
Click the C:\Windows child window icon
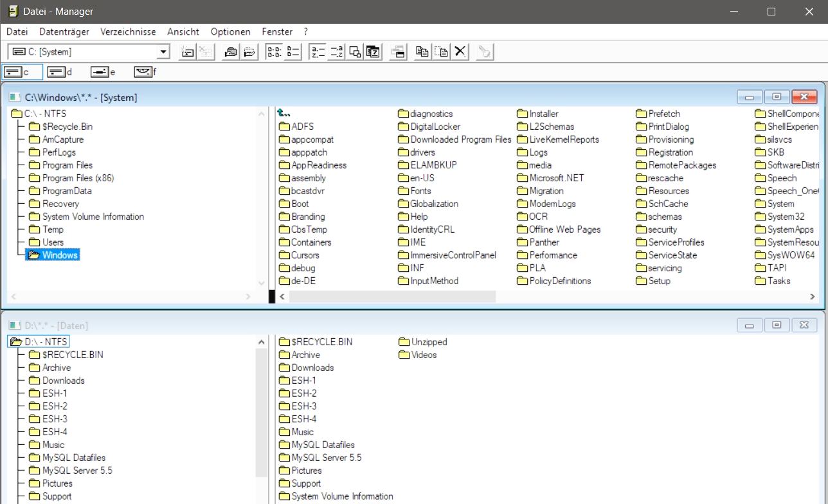pos(15,97)
